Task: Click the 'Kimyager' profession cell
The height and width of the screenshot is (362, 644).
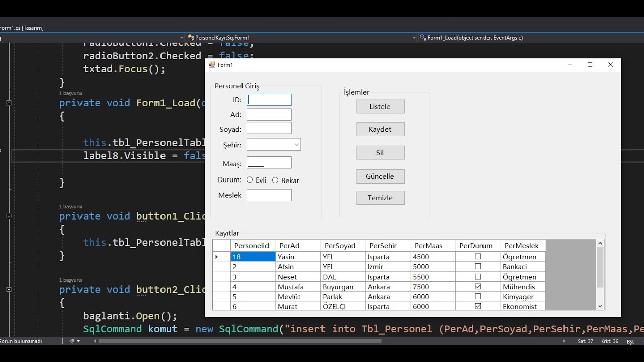Action: [523, 297]
